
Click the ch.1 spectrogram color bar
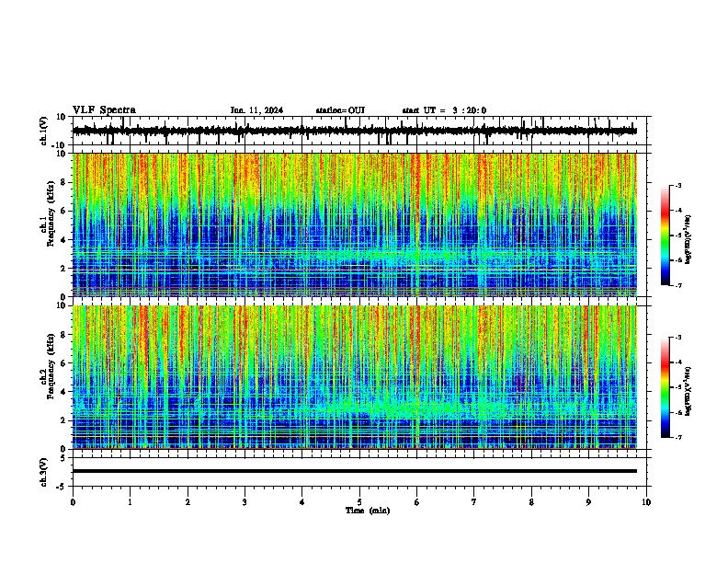click(x=665, y=236)
